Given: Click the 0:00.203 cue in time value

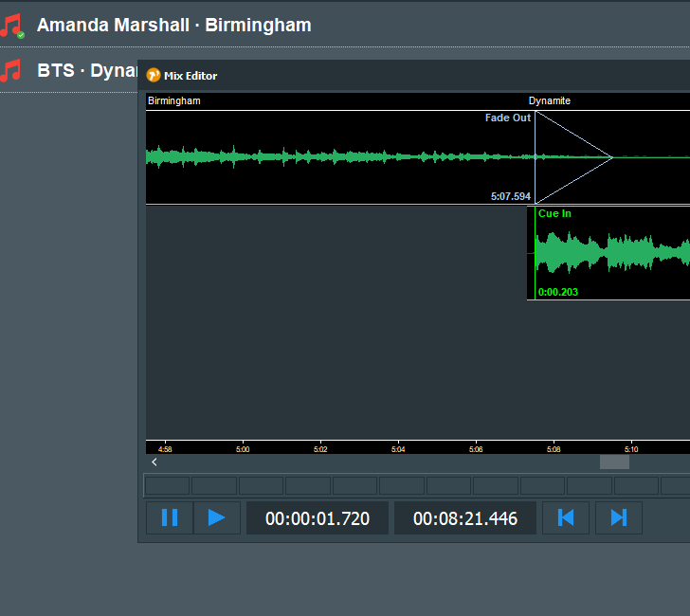Looking at the screenshot, I should pyautogui.click(x=558, y=292).
